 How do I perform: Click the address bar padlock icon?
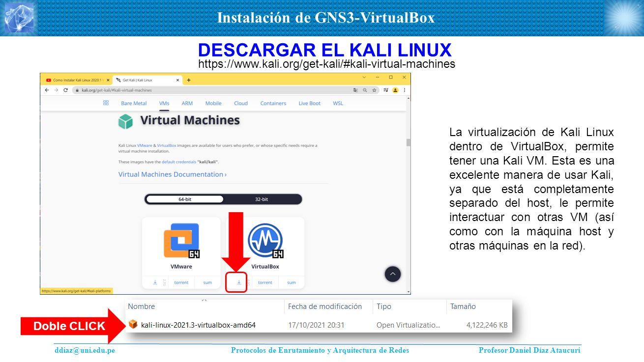tap(77, 90)
